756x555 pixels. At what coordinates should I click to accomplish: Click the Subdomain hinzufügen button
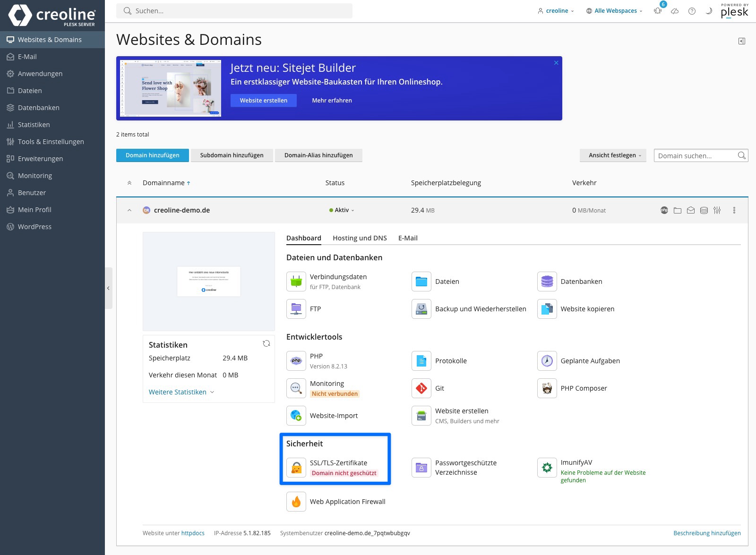tap(232, 155)
